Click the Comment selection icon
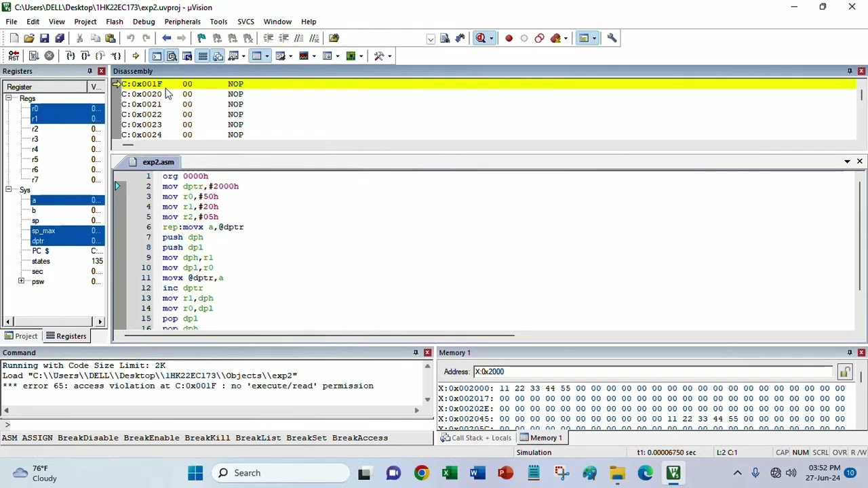 click(299, 38)
